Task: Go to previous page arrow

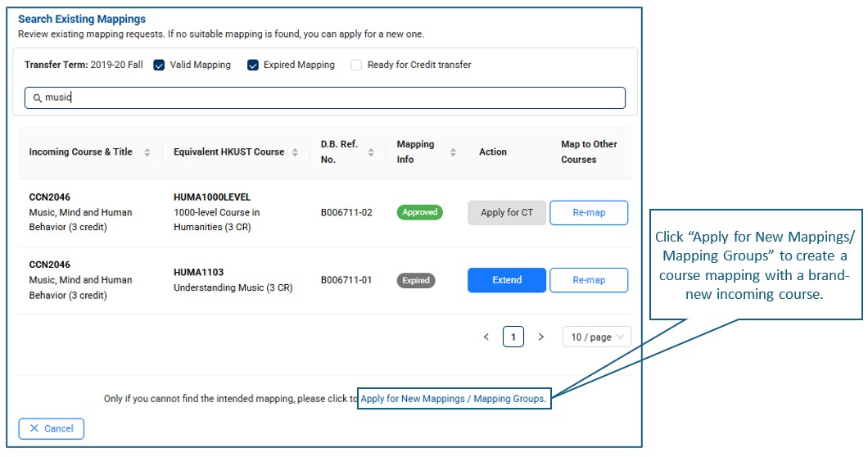Action: point(486,337)
